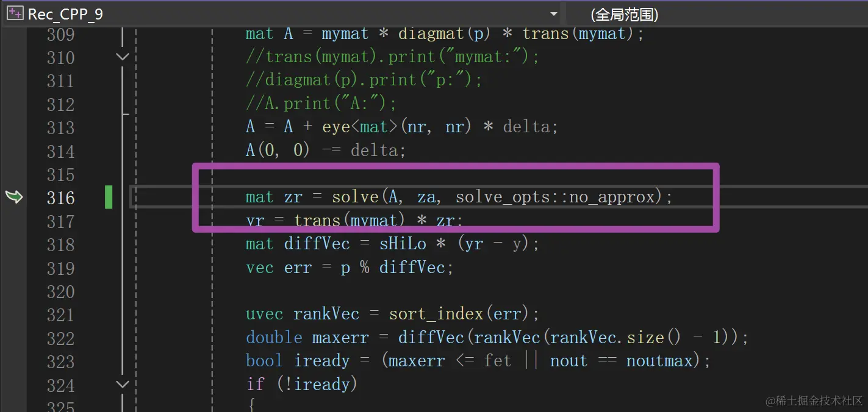Click the if (!iready) statement
This screenshot has width=868, height=412.
coord(302,384)
